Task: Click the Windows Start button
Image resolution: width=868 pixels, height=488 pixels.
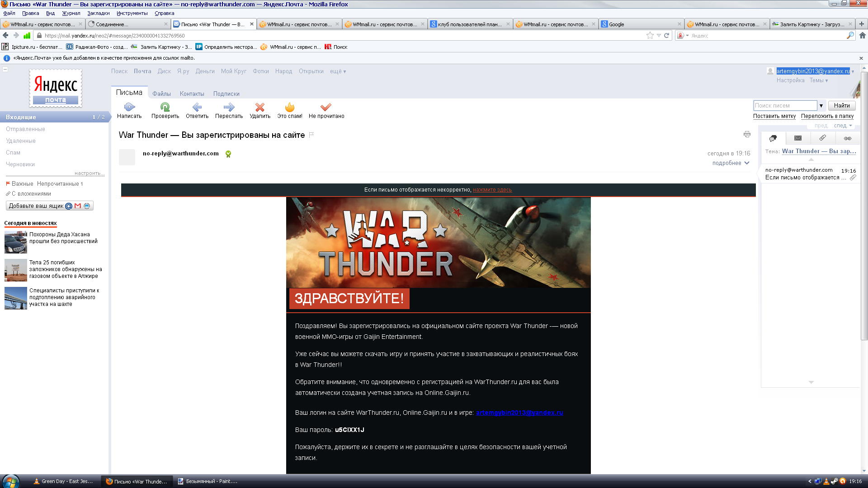Action: pos(10,481)
